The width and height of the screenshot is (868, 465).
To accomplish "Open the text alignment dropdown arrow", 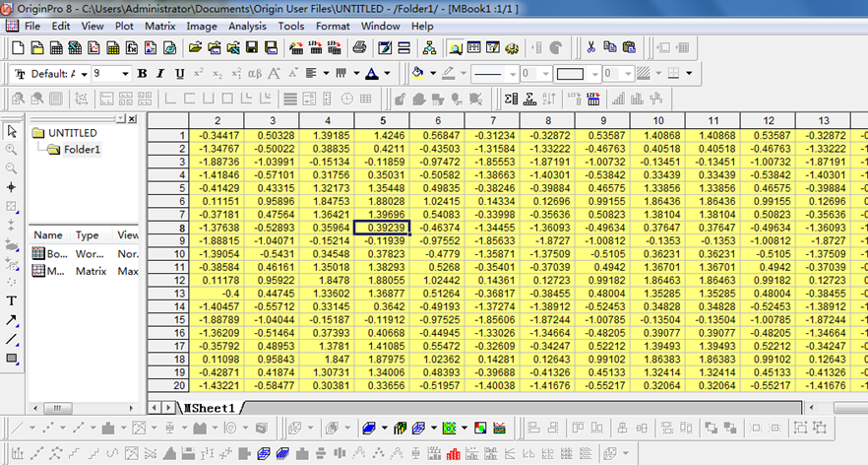I will pyautogui.click(x=326, y=74).
